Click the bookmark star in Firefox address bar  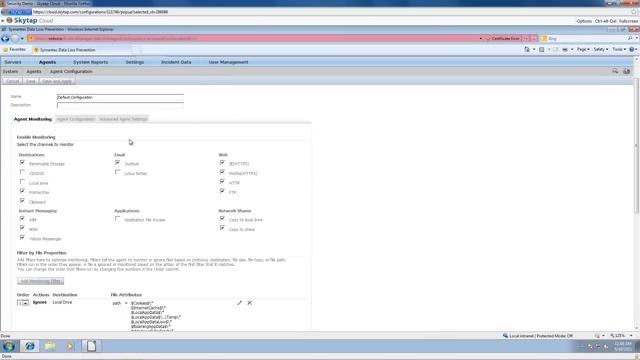point(634,12)
